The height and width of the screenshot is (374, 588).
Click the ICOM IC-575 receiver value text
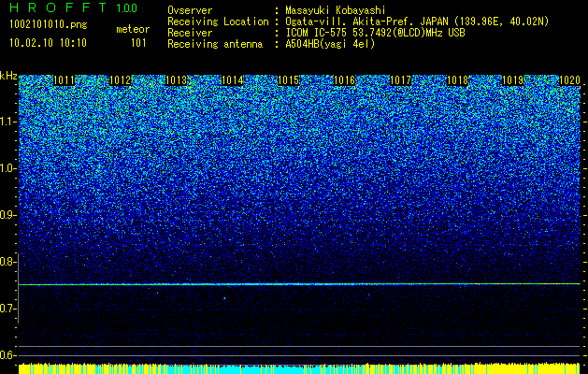click(376, 33)
